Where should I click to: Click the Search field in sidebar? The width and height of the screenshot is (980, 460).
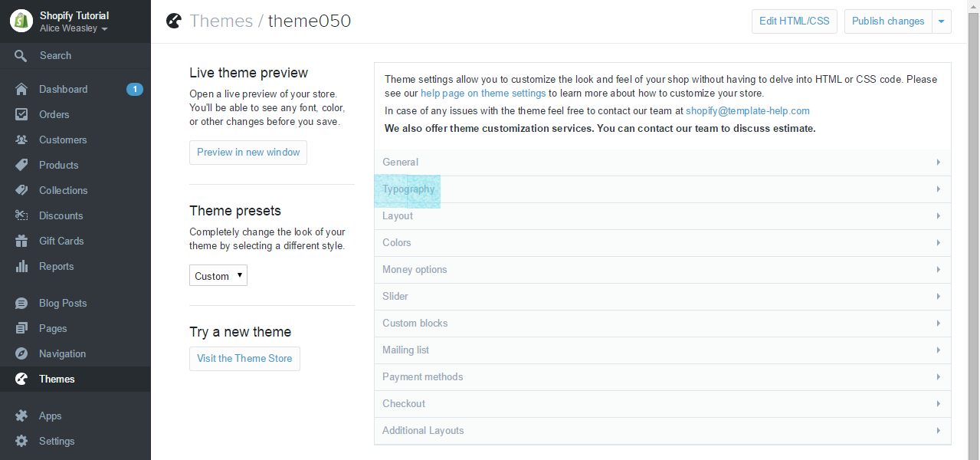click(75, 55)
